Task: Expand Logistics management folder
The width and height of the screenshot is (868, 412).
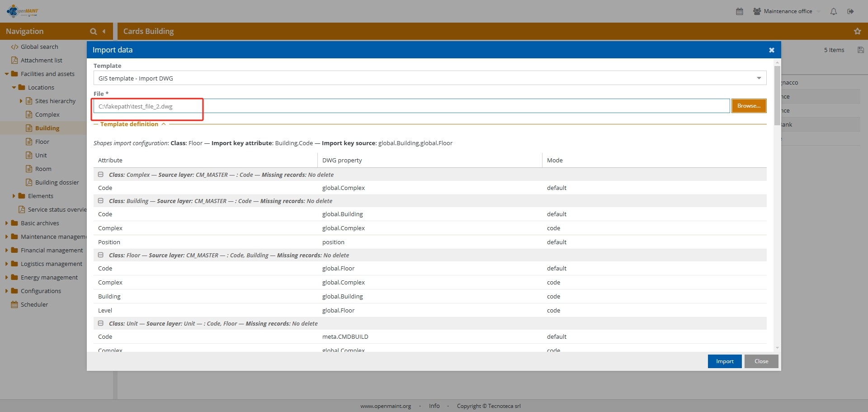Action: click(x=7, y=264)
